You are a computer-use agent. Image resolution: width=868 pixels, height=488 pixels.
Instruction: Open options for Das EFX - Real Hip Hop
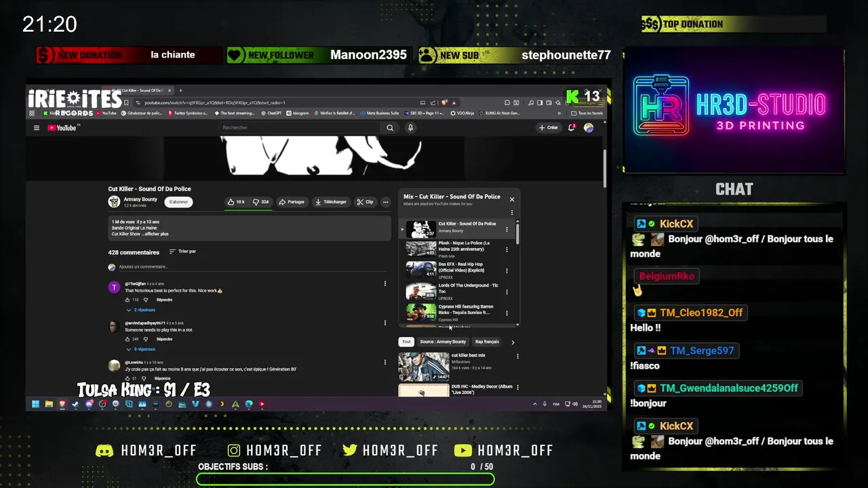pyautogui.click(x=507, y=270)
